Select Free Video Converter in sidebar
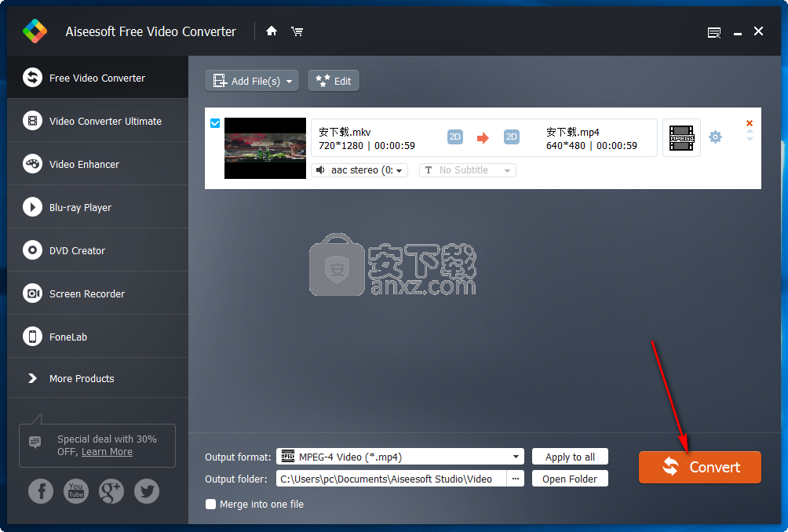The width and height of the screenshot is (788, 532). (97, 78)
